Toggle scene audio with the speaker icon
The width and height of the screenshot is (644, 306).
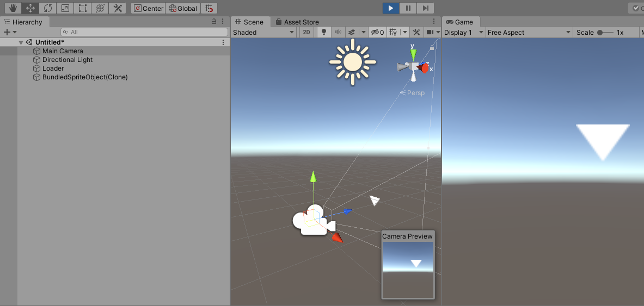(338, 33)
